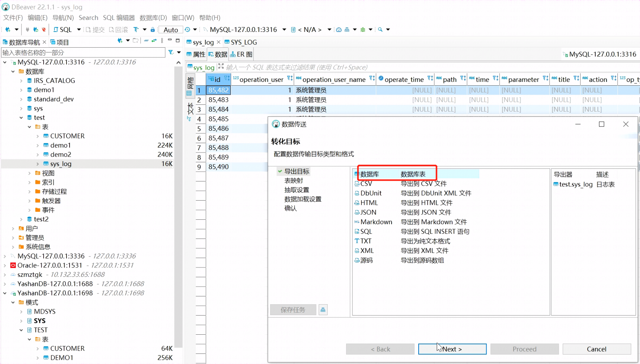Image resolution: width=640 pixels, height=364 pixels.
Task: Collapse the 表 folder under test
Action: tap(30, 127)
